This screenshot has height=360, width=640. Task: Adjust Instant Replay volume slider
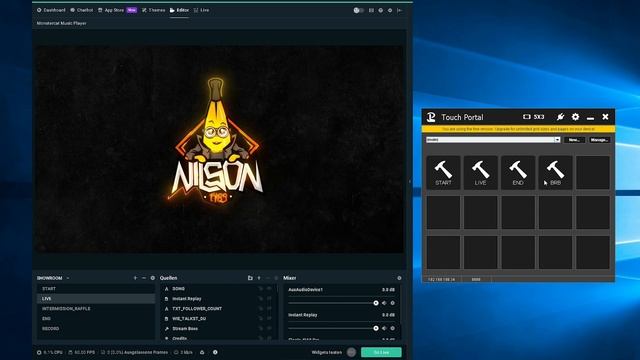(333, 328)
